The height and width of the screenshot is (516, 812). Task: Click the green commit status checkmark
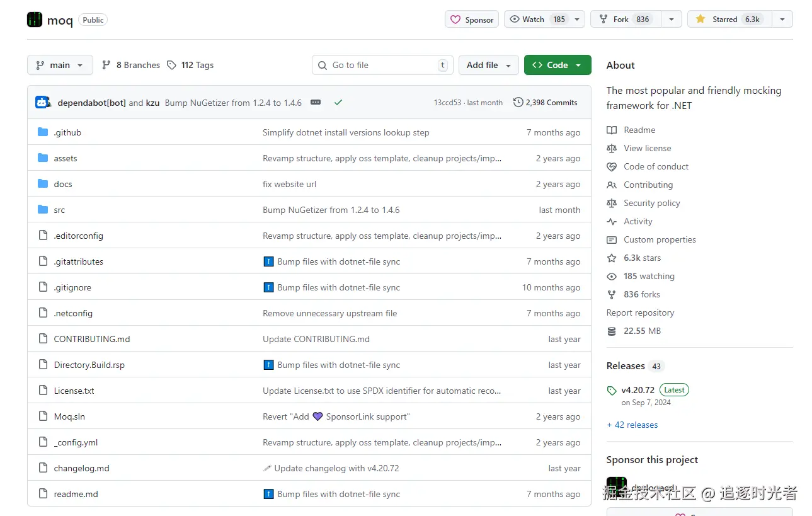pyautogui.click(x=338, y=102)
